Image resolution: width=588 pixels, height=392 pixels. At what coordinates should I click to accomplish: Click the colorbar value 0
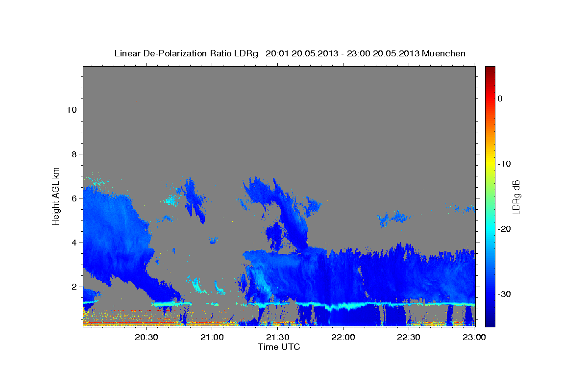point(500,98)
